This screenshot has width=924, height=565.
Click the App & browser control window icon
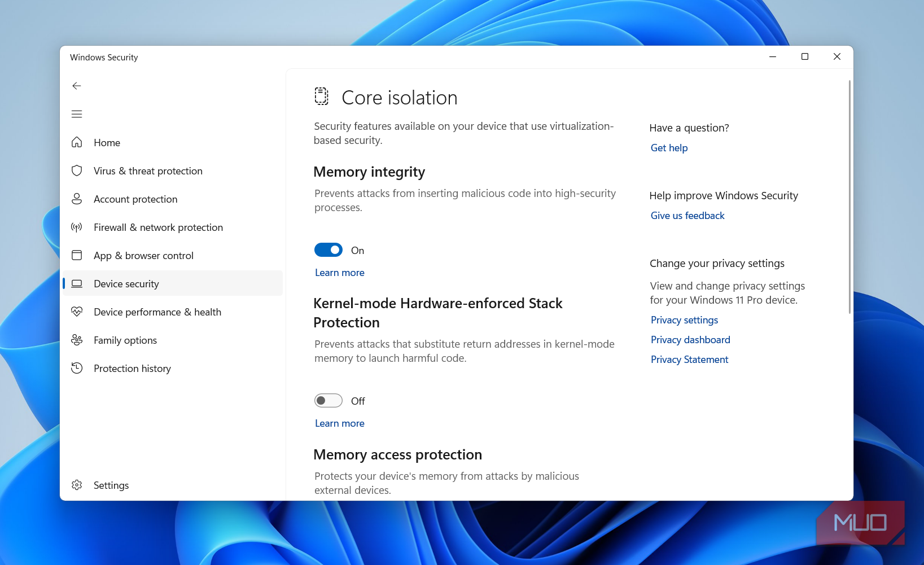click(77, 255)
